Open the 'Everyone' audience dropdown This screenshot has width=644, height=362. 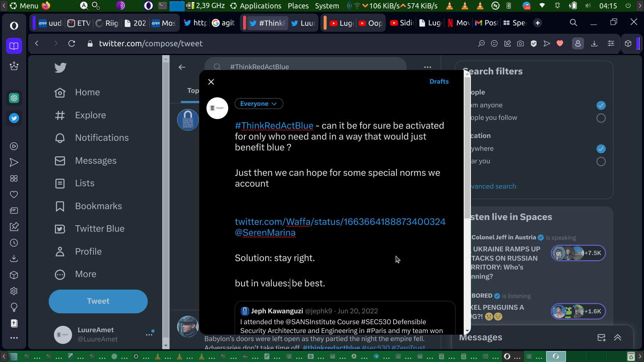pos(259,104)
